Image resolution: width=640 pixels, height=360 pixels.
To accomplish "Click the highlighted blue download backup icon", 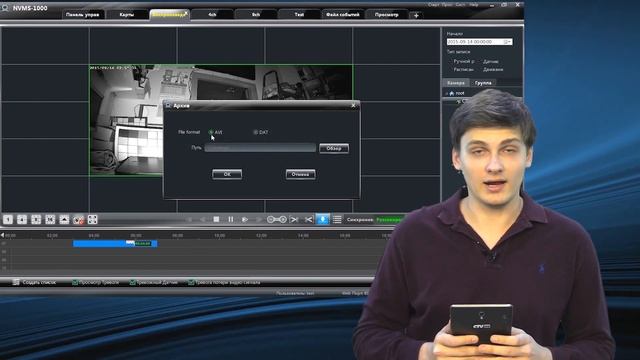I will point(322,220).
